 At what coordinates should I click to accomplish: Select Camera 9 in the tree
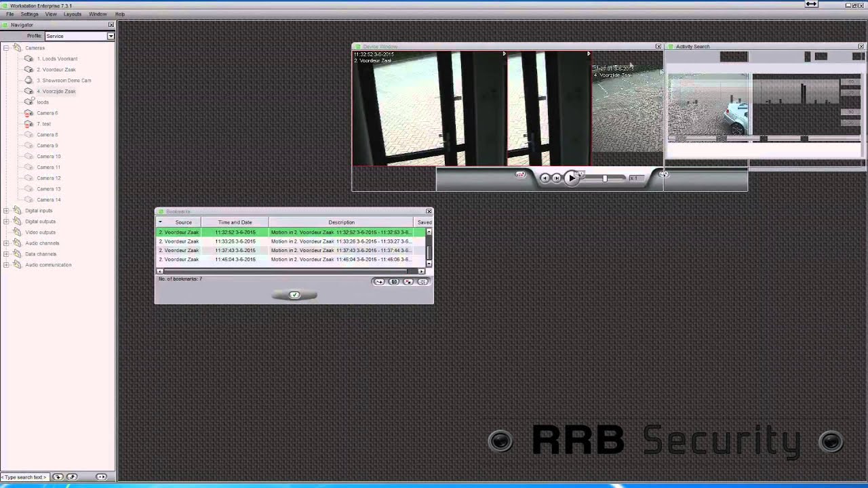click(x=47, y=146)
